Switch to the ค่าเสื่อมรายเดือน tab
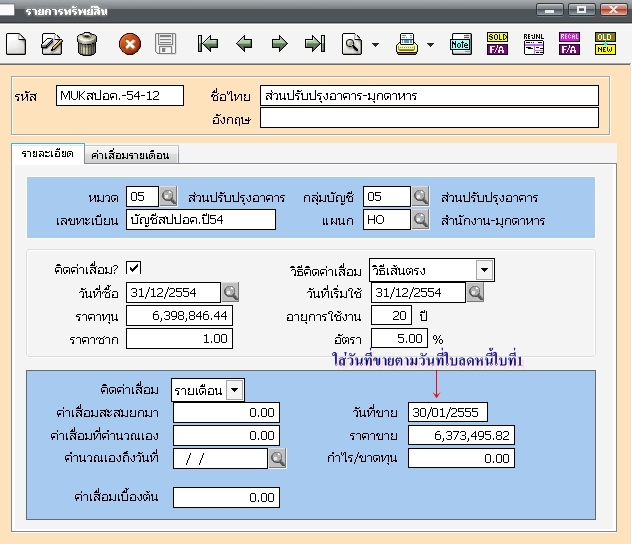 (130, 155)
